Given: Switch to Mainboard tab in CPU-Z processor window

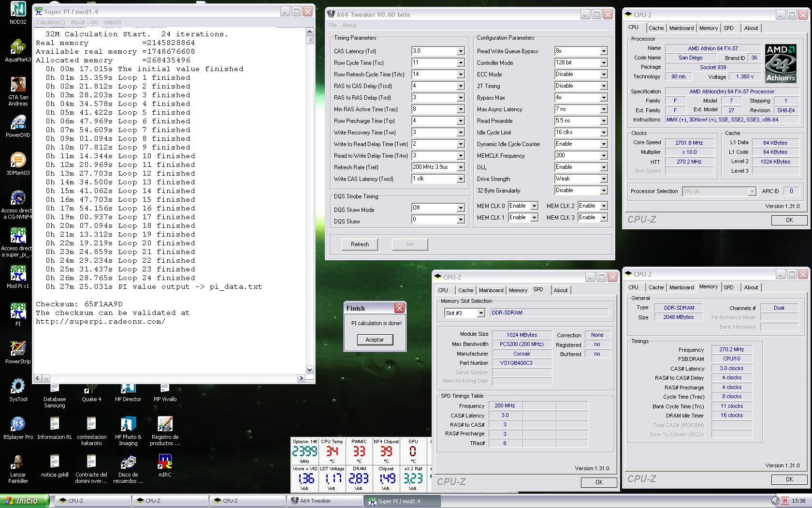Looking at the screenshot, I should (681, 28).
